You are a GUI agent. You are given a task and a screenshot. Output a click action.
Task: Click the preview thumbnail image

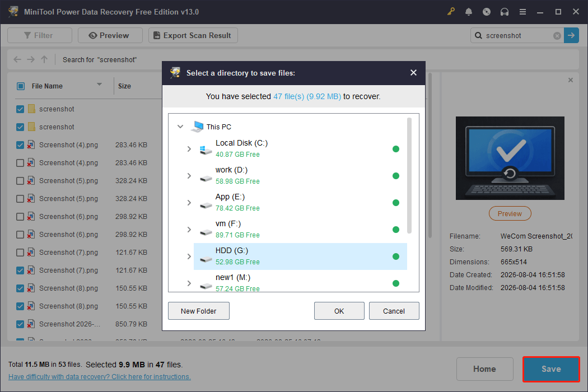tap(510, 158)
